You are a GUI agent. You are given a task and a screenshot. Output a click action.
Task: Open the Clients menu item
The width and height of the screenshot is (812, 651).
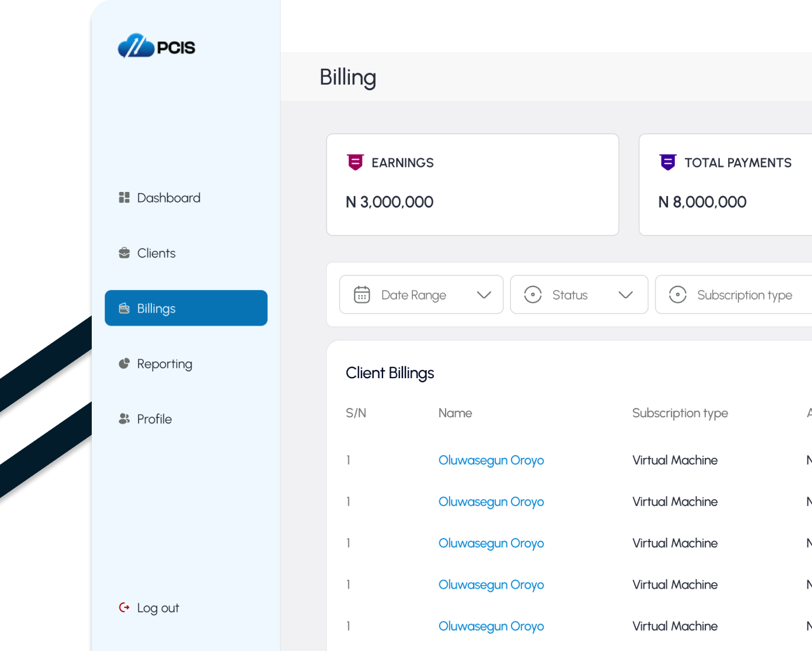186,253
